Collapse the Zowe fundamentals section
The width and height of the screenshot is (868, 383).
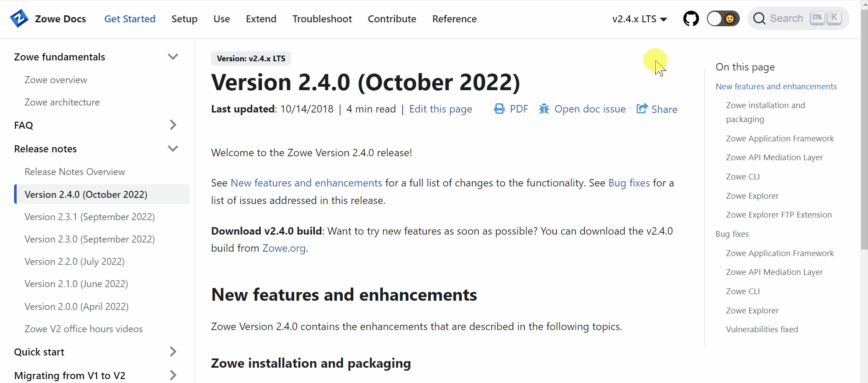[173, 57]
